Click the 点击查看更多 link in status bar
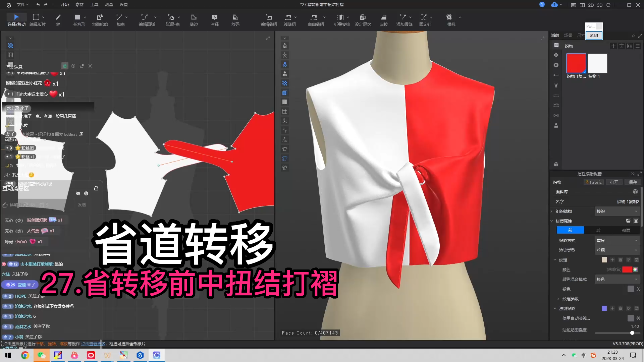Viewport: 644px width, 362px height. pos(93,344)
